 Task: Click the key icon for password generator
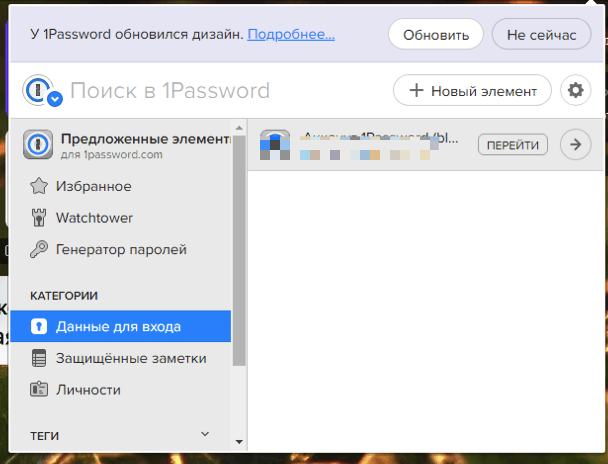(39, 249)
